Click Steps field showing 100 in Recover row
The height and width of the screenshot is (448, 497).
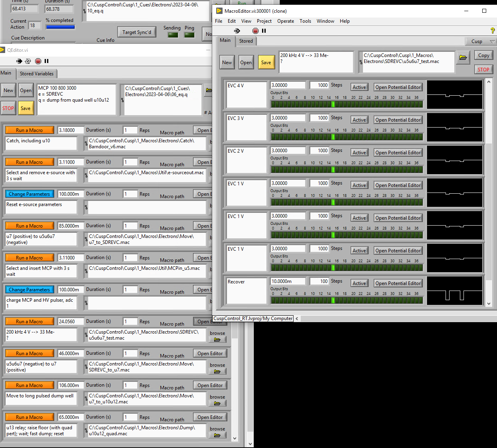click(319, 281)
